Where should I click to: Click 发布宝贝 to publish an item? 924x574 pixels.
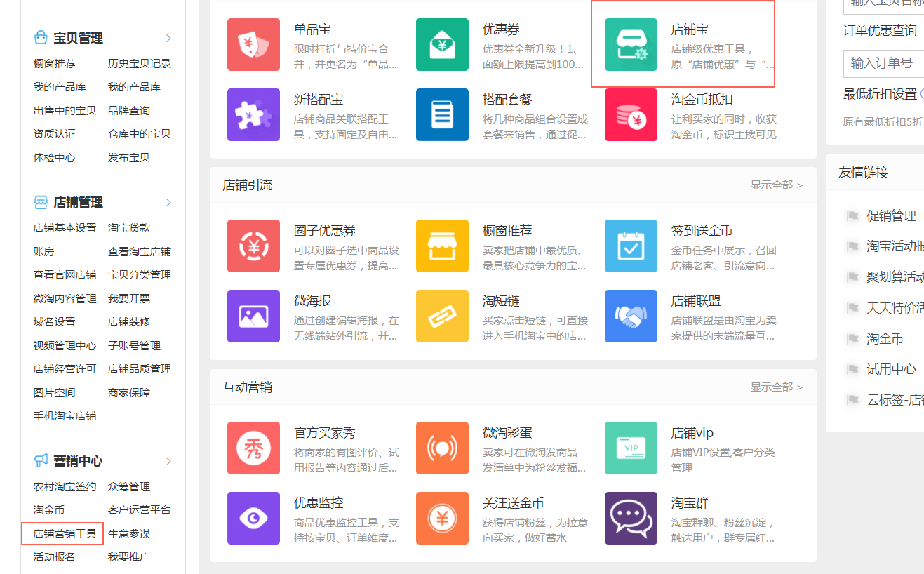point(129,158)
